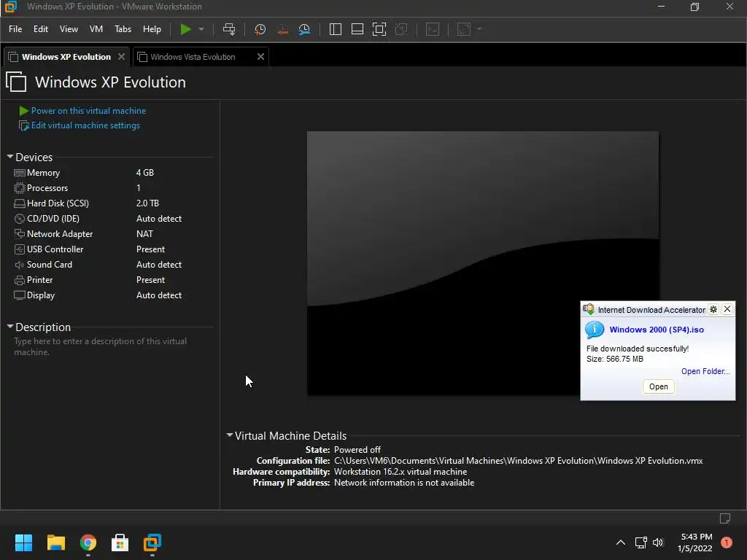This screenshot has height=560, width=747.
Task: Click the stretch guest toolbar icon
Action: click(x=464, y=29)
